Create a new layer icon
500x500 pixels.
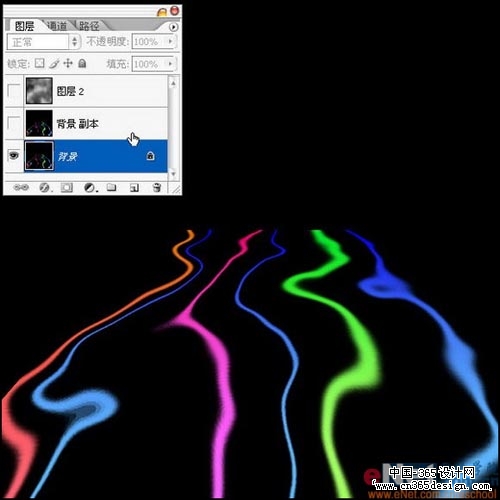(x=134, y=188)
